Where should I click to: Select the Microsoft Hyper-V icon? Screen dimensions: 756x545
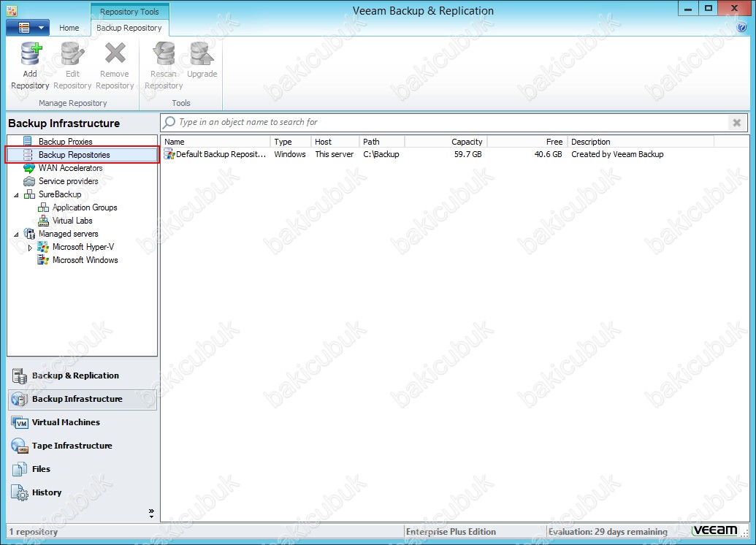click(x=43, y=247)
